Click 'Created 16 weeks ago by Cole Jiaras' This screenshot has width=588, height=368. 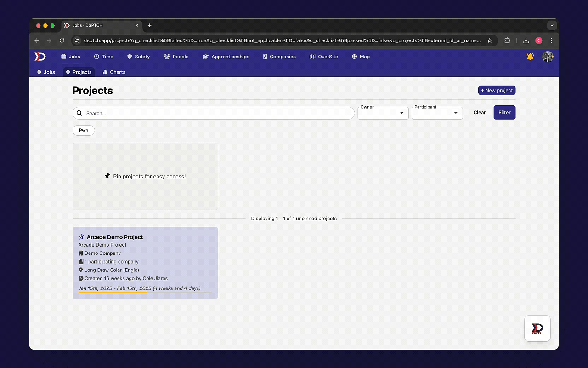coord(126,278)
